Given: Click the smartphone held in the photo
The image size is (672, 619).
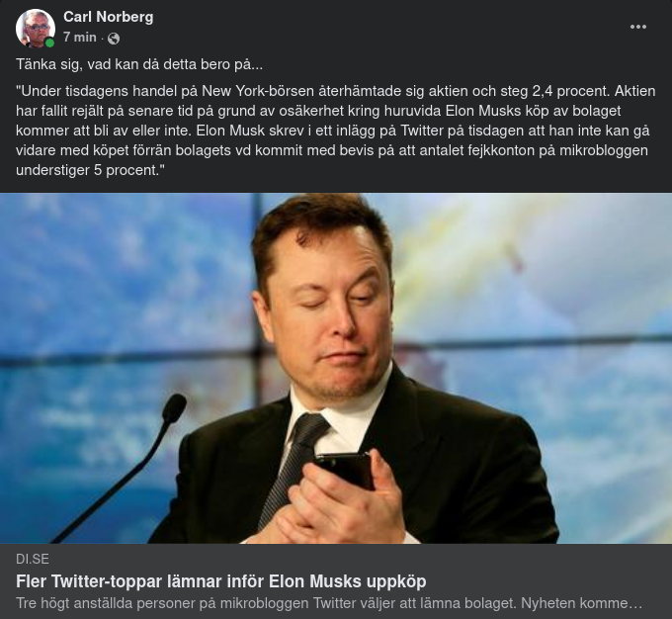Looking at the screenshot, I should click(346, 469).
